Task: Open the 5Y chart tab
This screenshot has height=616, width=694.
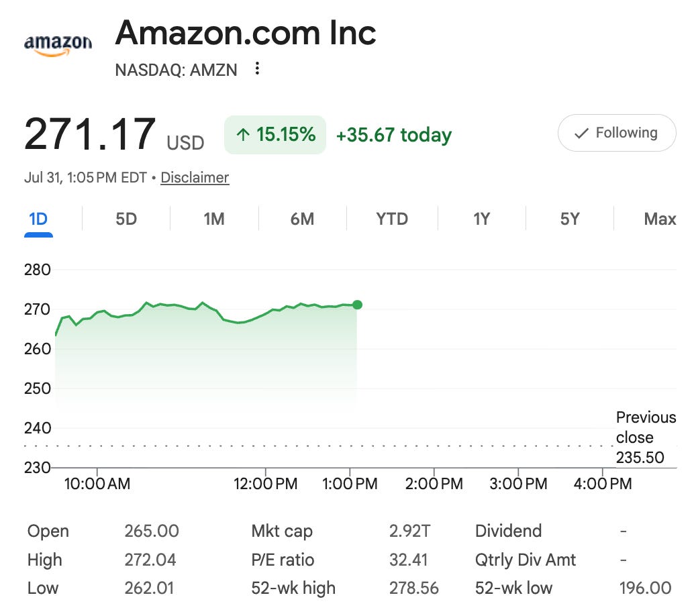Action: [x=570, y=219]
